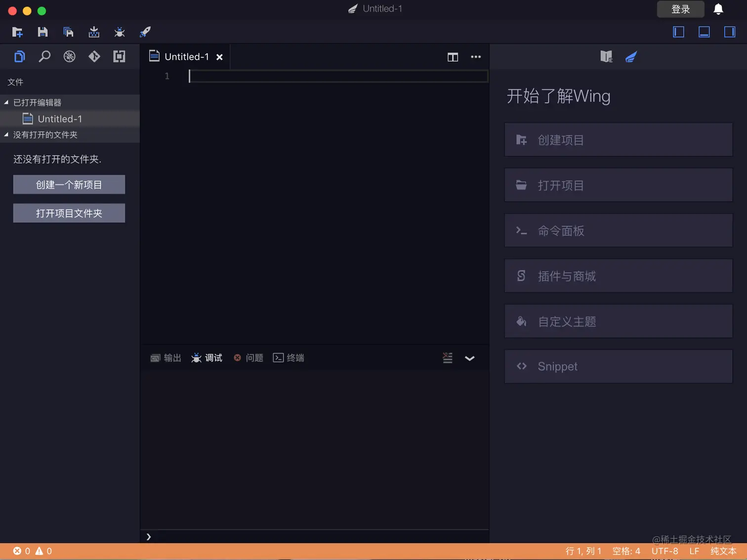Click the 创建一个新项目 button
The image size is (747, 560).
coord(69,184)
